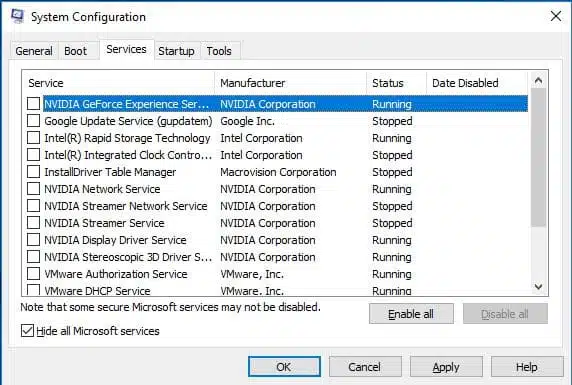Enable Intel(R) Rapid Storage Technology checkbox
This screenshot has height=385, width=572.
click(33, 138)
